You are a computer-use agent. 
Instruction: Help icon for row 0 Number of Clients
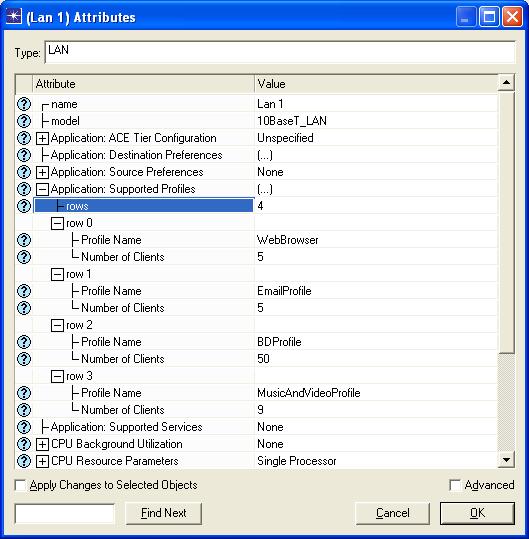(x=24, y=257)
